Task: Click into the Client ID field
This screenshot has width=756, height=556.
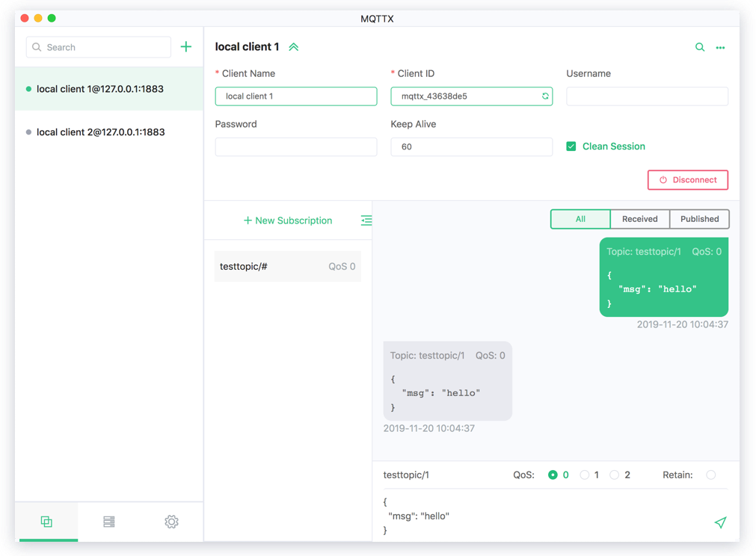Action: pos(472,96)
